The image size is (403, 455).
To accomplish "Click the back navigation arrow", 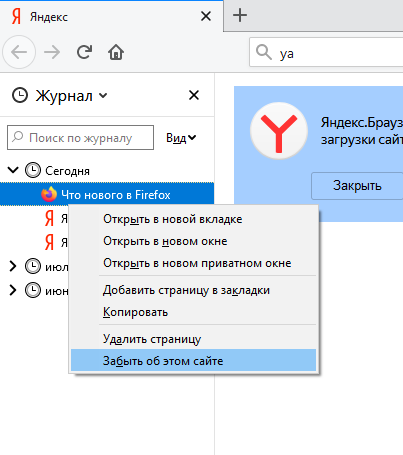I will click(19, 52).
